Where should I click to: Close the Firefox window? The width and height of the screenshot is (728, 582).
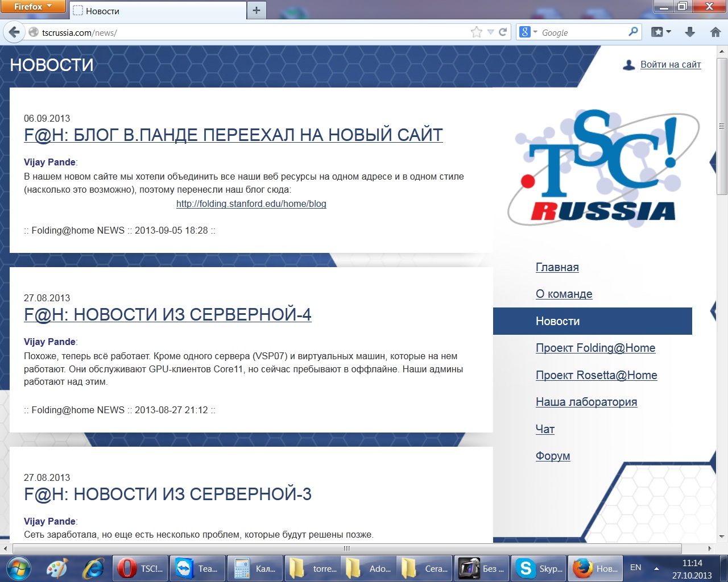coord(709,7)
